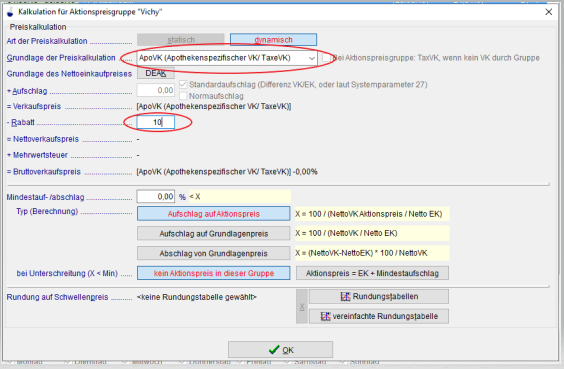Click the DEAK button for Nettoeinkaufspreis
The height and width of the screenshot is (369, 564).
[156, 73]
